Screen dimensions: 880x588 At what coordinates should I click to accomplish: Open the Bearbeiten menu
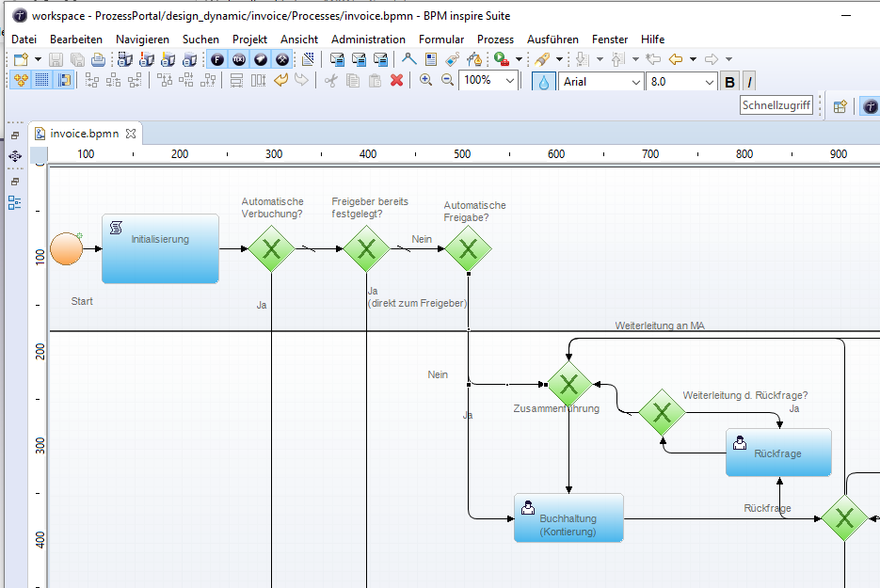point(76,40)
